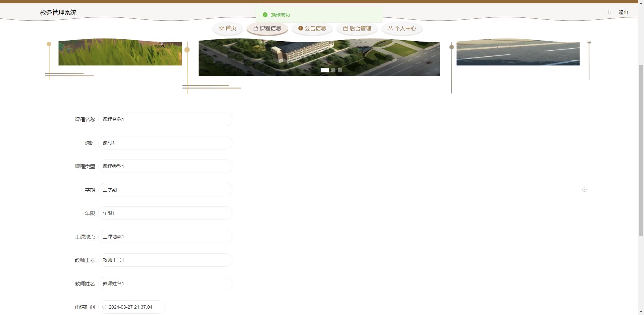The height and width of the screenshot is (315, 644).
Task: Focus the 年限 input field
Action: (165, 213)
